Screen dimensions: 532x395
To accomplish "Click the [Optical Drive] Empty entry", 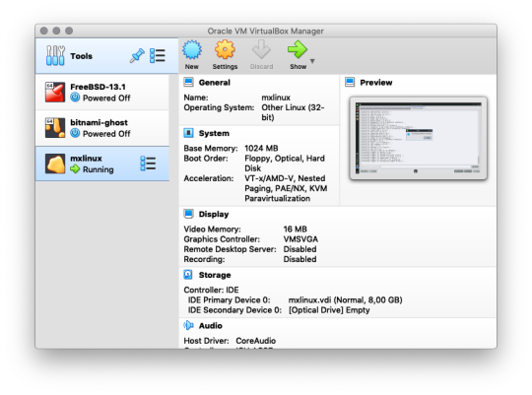I will (329, 310).
